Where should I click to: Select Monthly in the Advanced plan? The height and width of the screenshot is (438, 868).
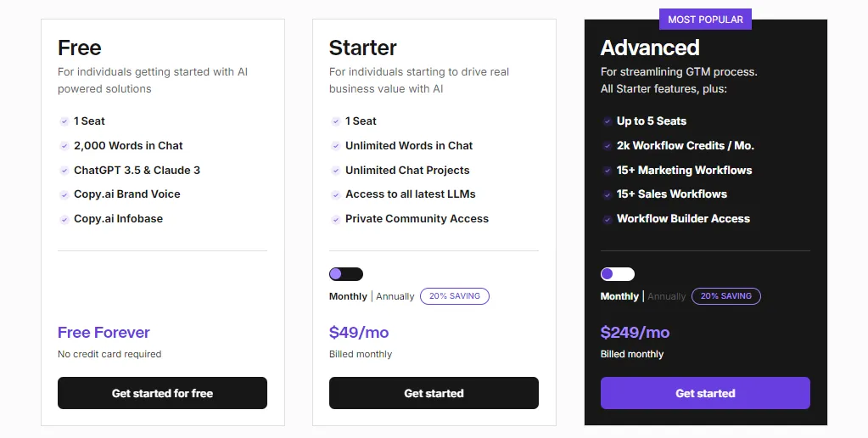point(619,296)
